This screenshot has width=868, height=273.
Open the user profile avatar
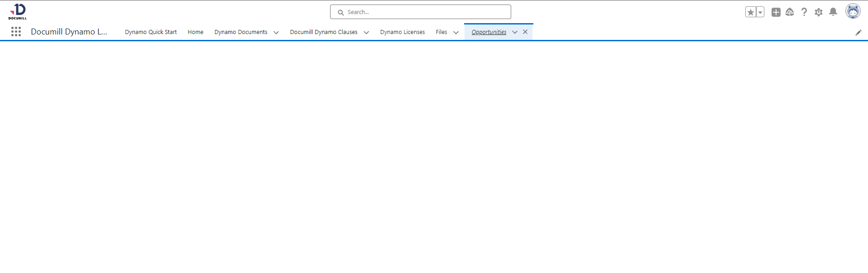(853, 11)
